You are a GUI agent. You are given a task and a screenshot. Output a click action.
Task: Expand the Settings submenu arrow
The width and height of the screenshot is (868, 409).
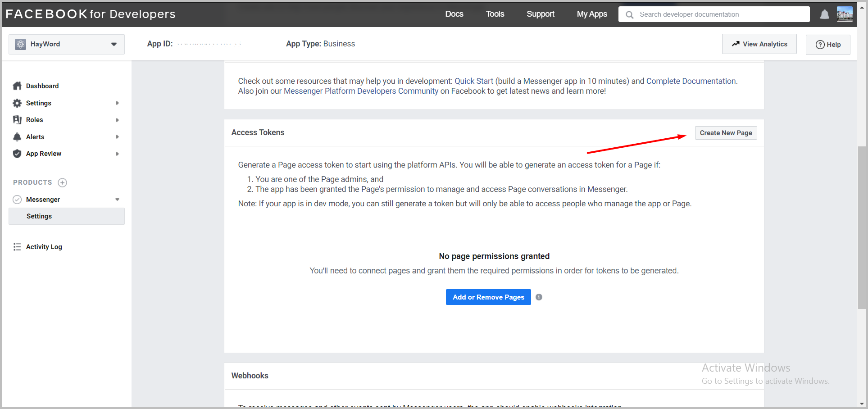[x=117, y=103]
